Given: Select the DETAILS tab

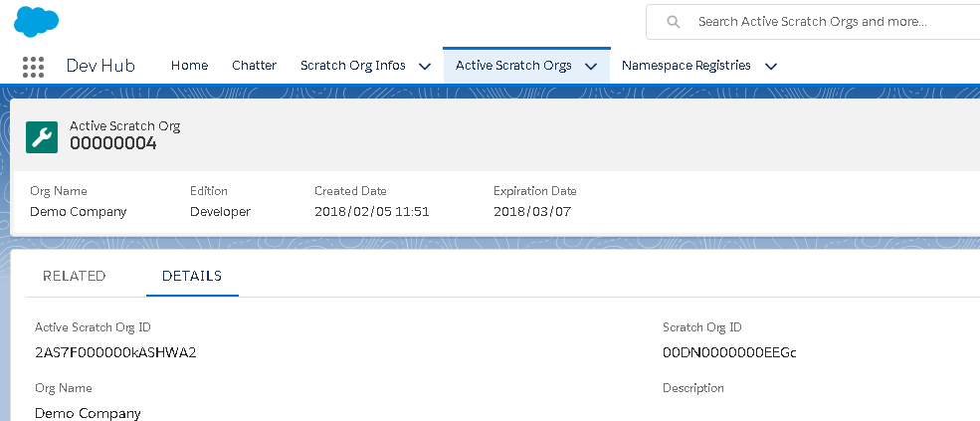Looking at the screenshot, I should point(192,276).
